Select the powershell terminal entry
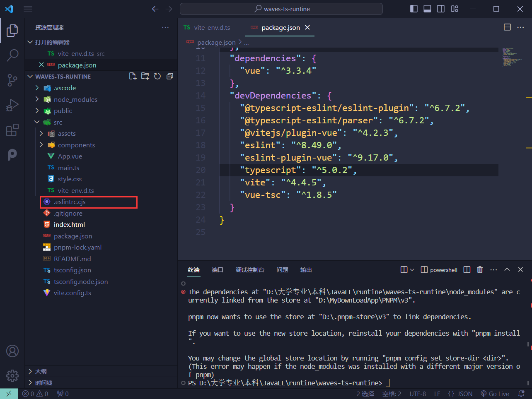 coord(439,270)
